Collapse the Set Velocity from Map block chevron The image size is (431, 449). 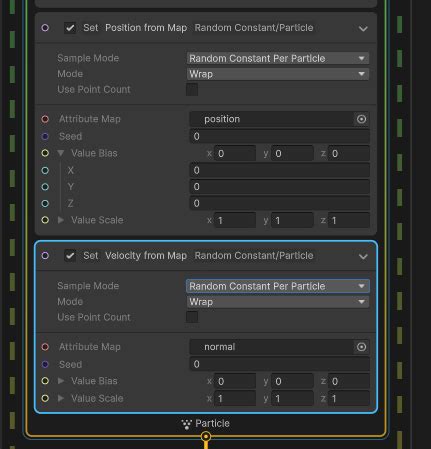[x=363, y=256]
